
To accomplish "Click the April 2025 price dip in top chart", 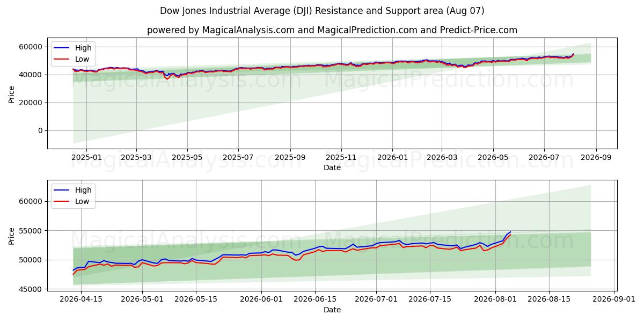I will 167,78.
